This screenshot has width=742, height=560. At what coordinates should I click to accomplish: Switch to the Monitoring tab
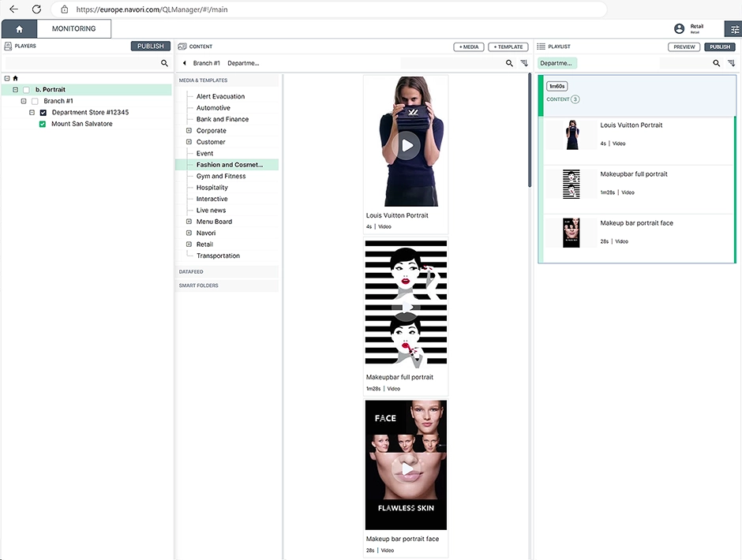tap(73, 28)
